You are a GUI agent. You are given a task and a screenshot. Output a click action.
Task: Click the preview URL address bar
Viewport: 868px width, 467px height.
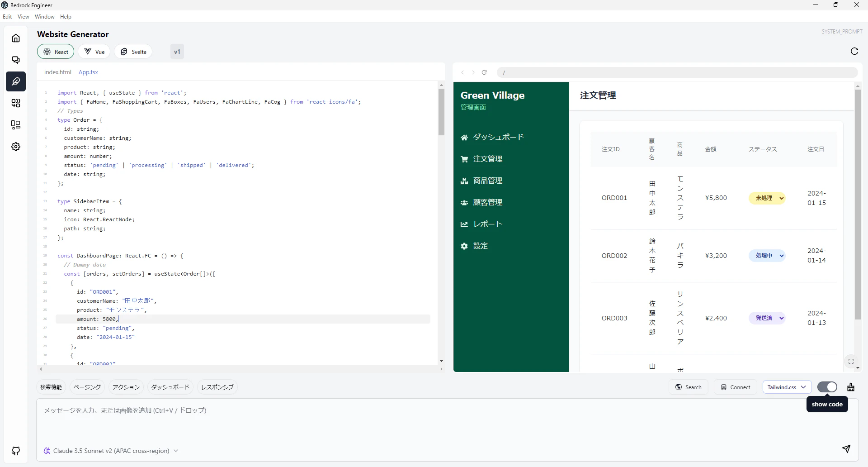click(x=677, y=72)
